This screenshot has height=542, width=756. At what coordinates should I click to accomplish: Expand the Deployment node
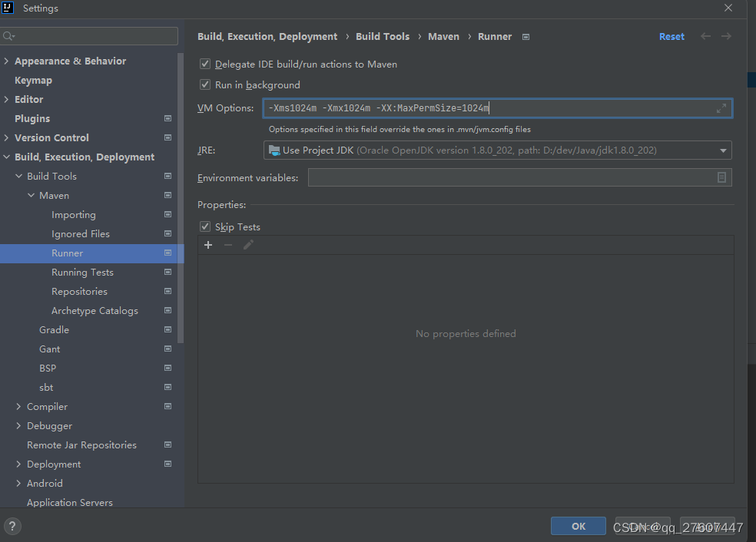[x=18, y=464]
